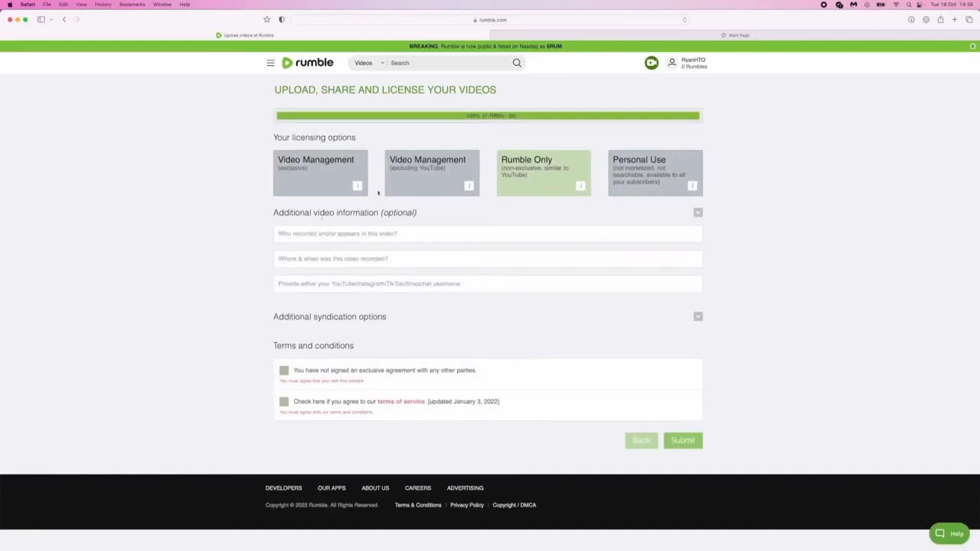Viewport: 980px width, 551px height.
Task: Dismiss the breaking news banner
Action: tap(972, 46)
